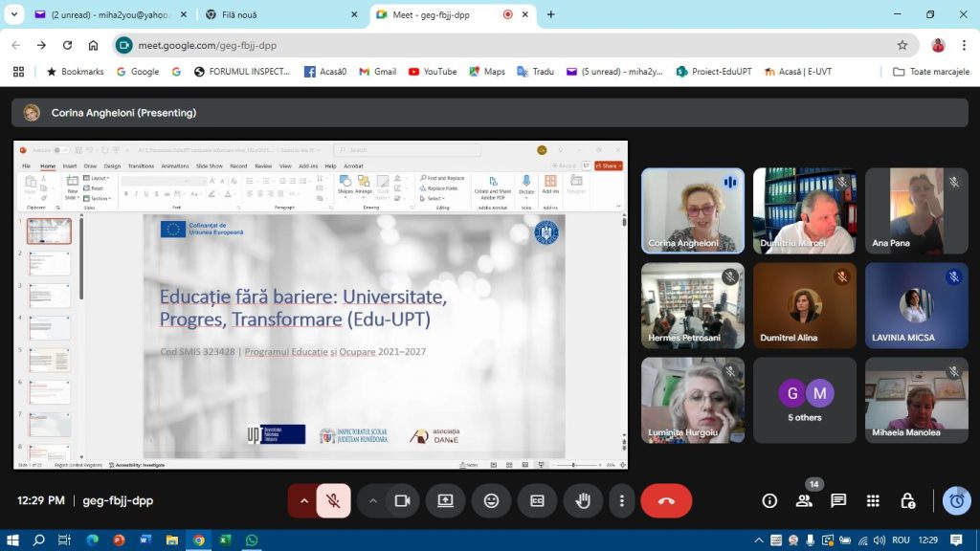The width and height of the screenshot is (980, 551).
Task: Open the emoji reactions button
Action: point(491,500)
